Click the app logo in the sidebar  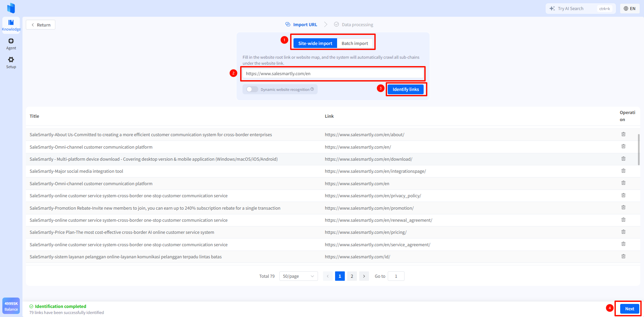click(11, 8)
